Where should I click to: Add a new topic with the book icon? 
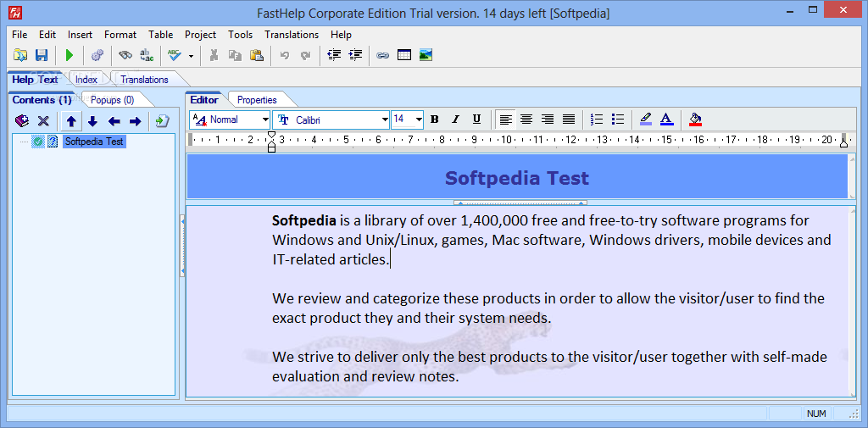(21, 120)
